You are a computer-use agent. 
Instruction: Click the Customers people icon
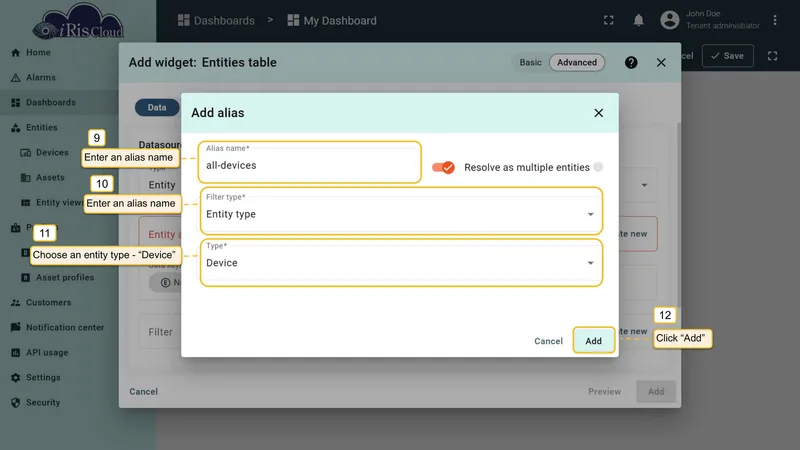[x=16, y=303]
